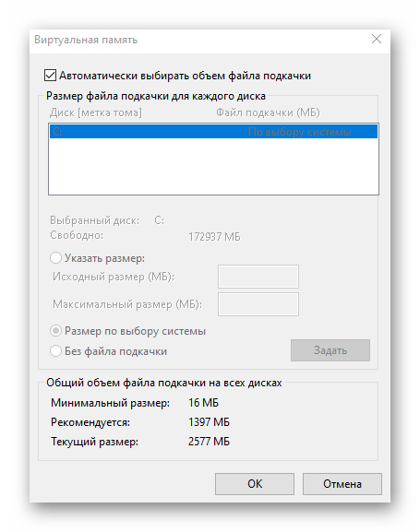Confirm the dialog with the OK button
This screenshot has height=532, width=420.
click(x=255, y=484)
